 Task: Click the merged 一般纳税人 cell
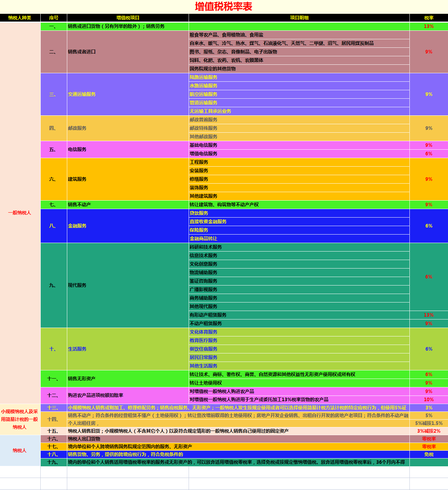(20, 213)
